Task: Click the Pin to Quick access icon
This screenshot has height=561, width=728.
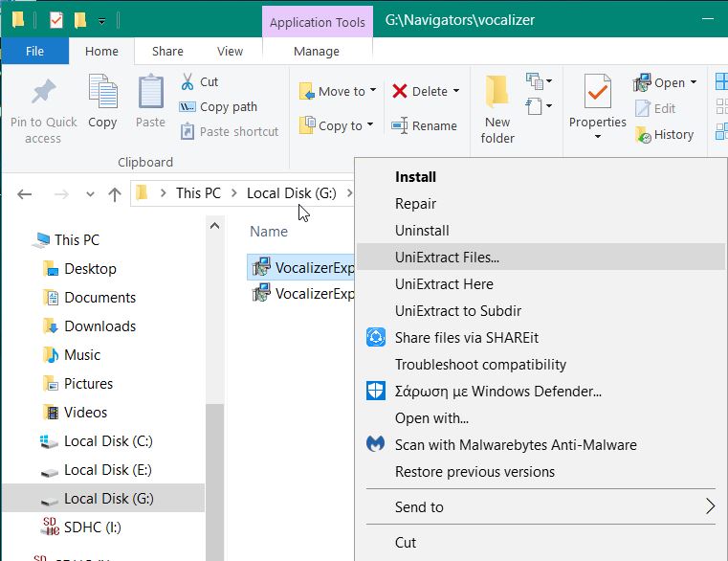Action: (42, 93)
